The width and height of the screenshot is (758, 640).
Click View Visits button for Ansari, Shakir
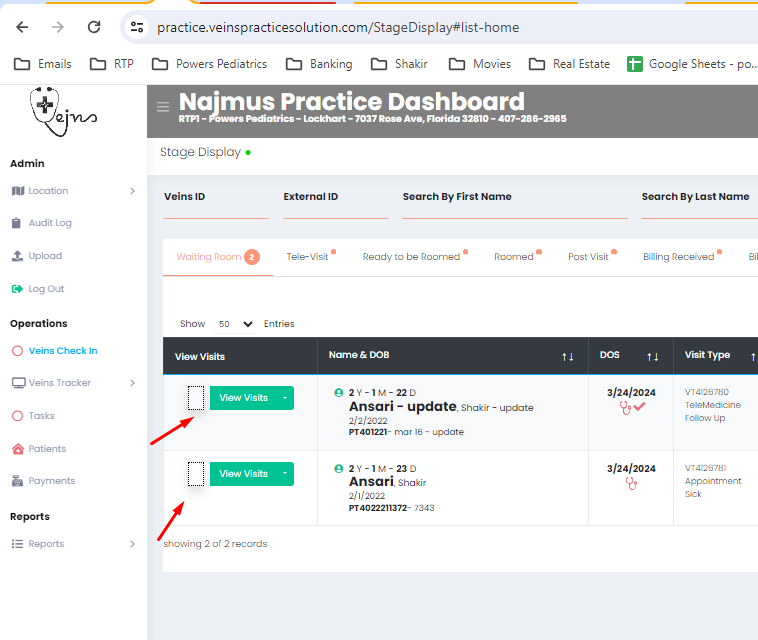[x=243, y=474]
